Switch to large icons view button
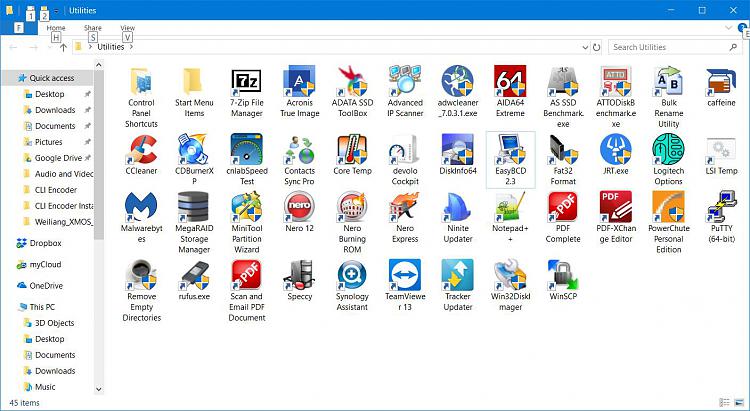750x411 pixels. 739,402
